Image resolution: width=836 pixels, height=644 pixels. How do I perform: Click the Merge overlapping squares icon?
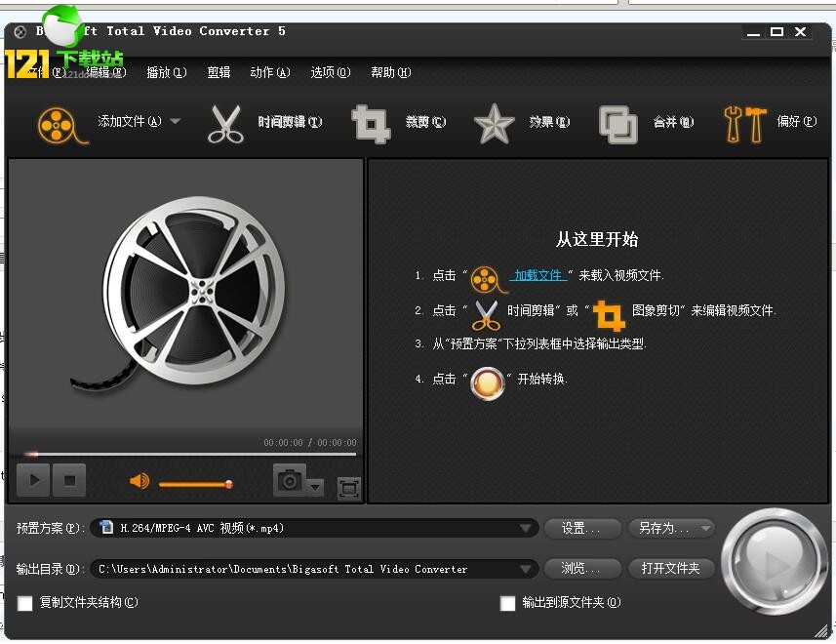click(x=617, y=125)
